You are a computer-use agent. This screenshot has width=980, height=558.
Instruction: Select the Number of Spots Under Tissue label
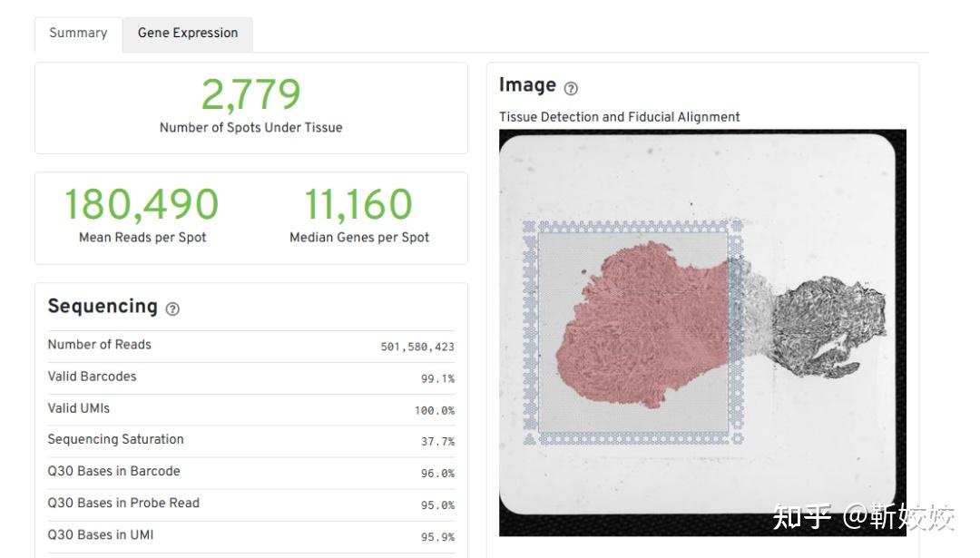point(250,128)
